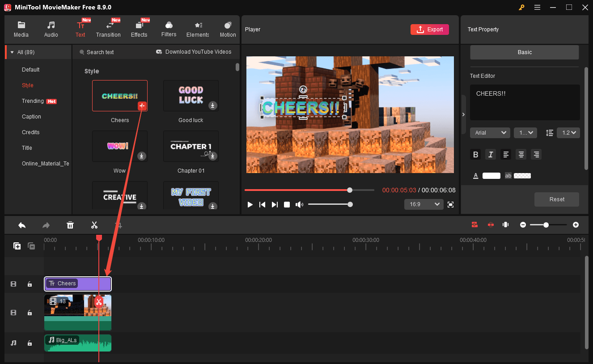Click Download YouTube Videos
593x364 pixels.
[194, 52]
